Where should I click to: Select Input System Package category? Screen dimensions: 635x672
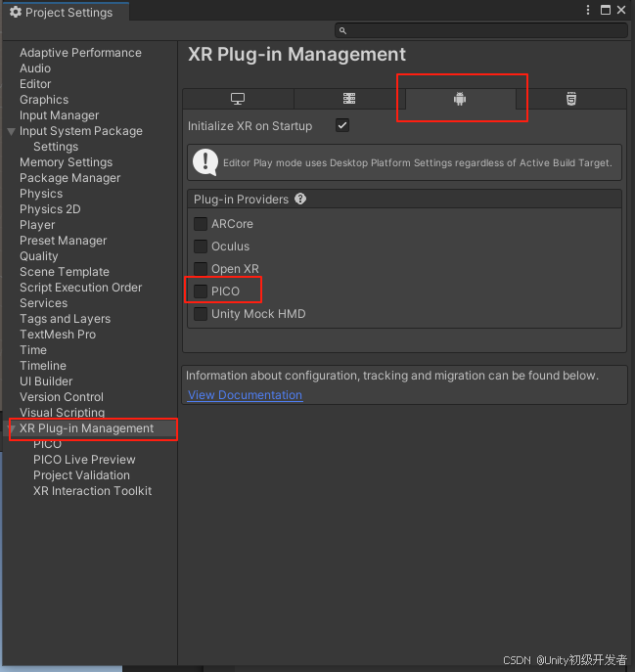click(x=81, y=131)
